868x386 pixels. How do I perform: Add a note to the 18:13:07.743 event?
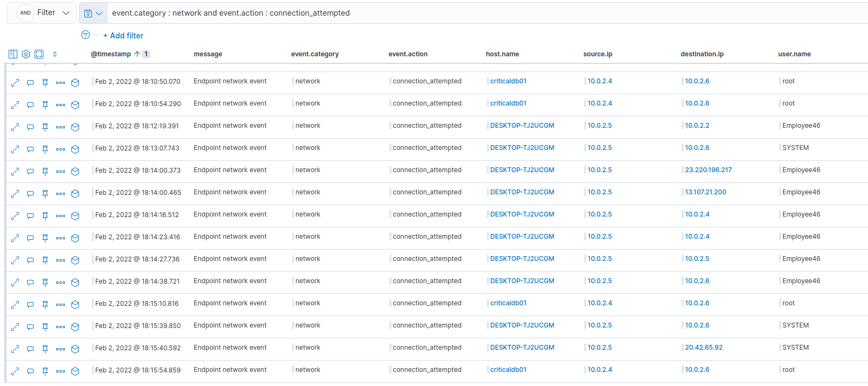click(30, 149)
